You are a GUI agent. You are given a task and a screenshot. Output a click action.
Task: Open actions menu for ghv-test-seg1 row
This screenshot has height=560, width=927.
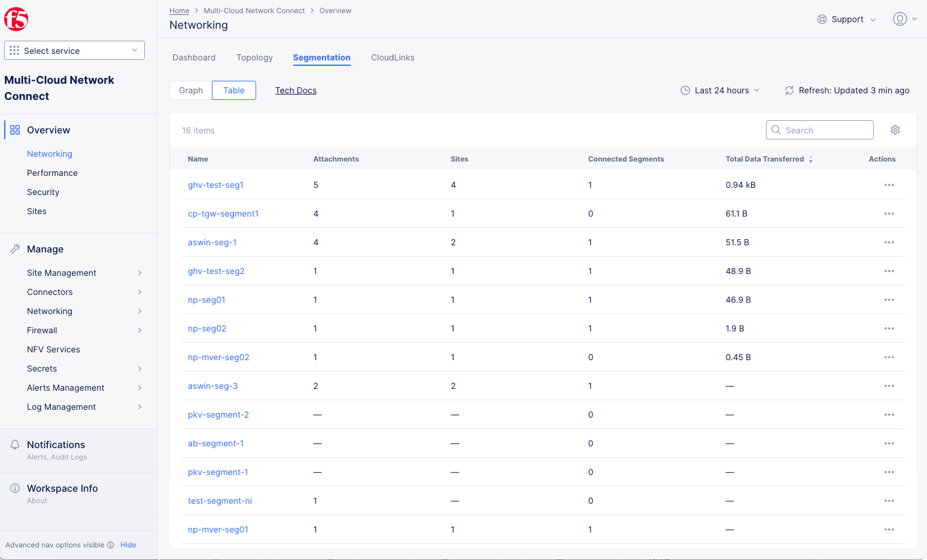tap(889, 185)
